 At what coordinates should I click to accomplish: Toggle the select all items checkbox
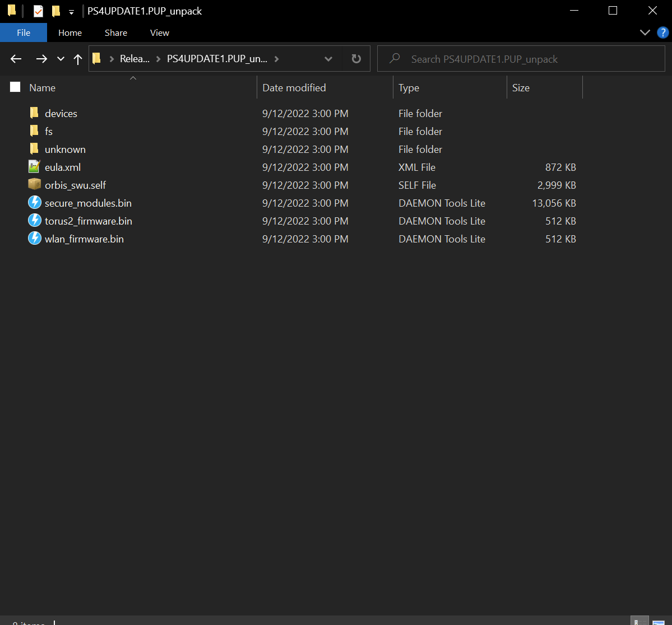15,87
